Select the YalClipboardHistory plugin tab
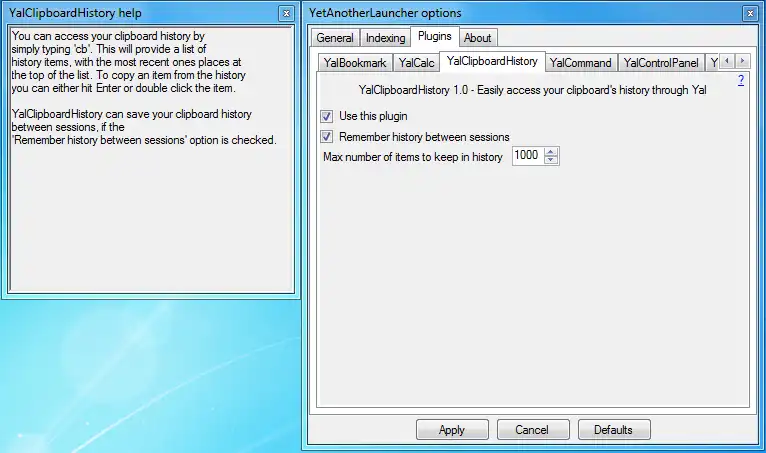 (492, 61)
